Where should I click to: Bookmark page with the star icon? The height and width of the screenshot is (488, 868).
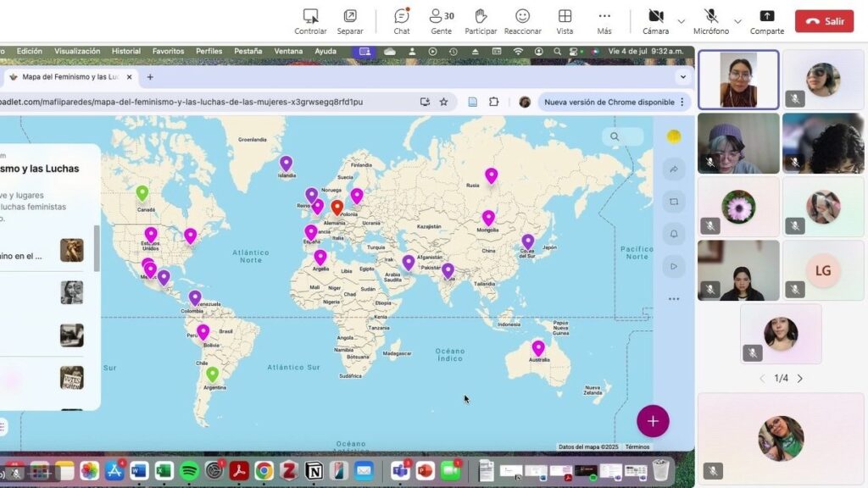coord(443,102)
